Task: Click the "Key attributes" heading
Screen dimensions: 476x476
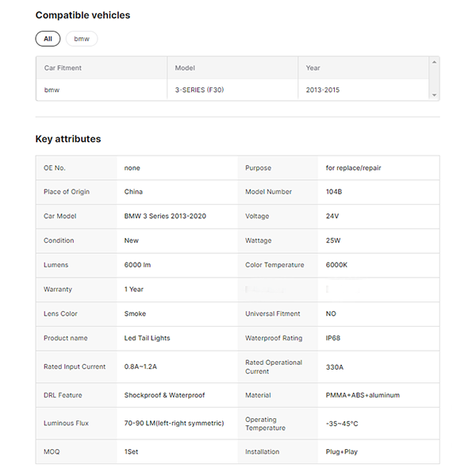Action: click(x=68, y=139)
